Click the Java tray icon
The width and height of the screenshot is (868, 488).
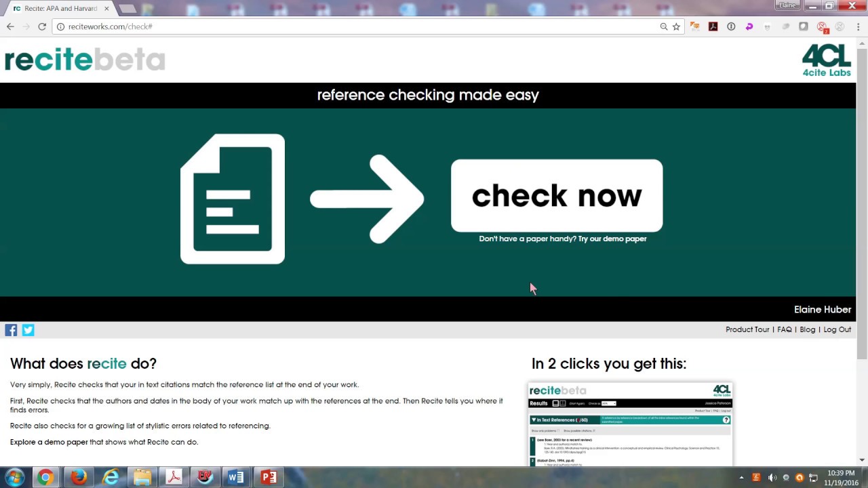755,477
